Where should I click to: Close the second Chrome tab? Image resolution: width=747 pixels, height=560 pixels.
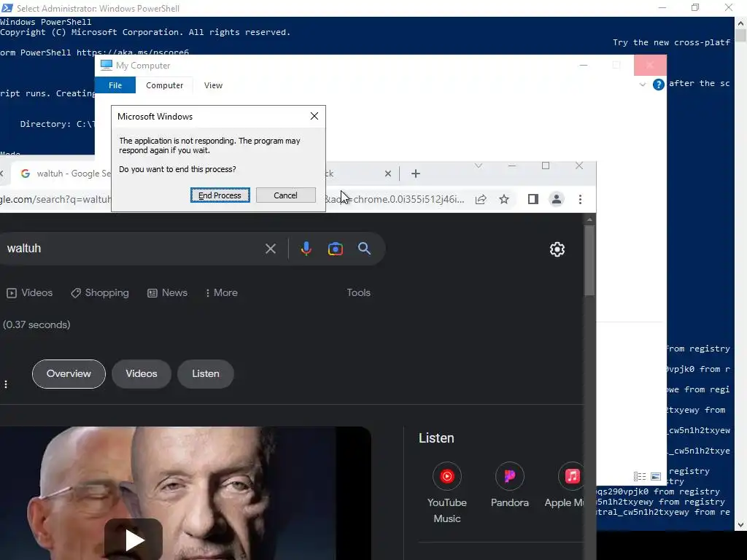tap(388, 174)
